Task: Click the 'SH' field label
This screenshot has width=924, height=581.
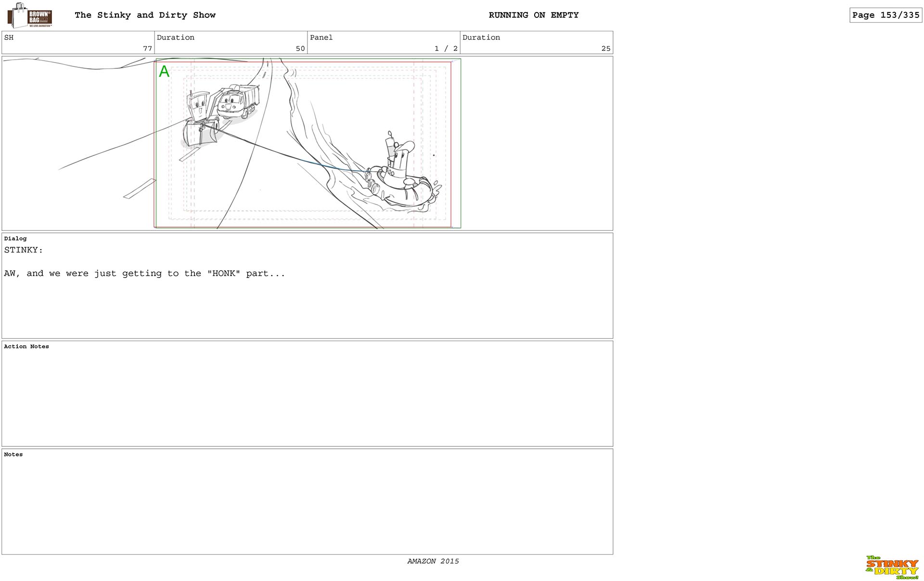Action: click(x=9, y=38)
